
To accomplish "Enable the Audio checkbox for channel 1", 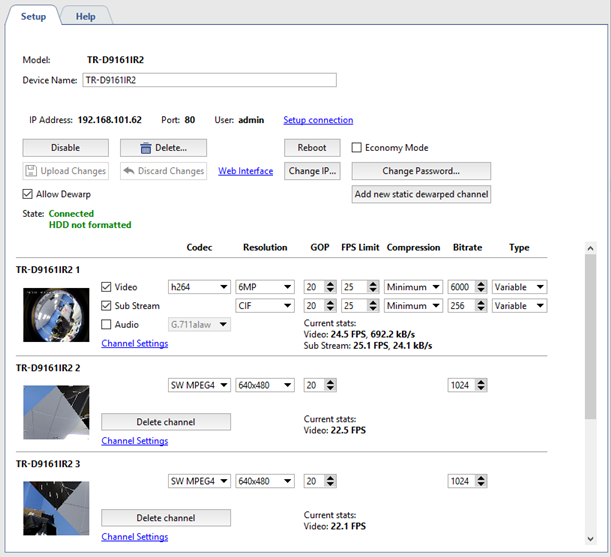I will pos(108,324).
